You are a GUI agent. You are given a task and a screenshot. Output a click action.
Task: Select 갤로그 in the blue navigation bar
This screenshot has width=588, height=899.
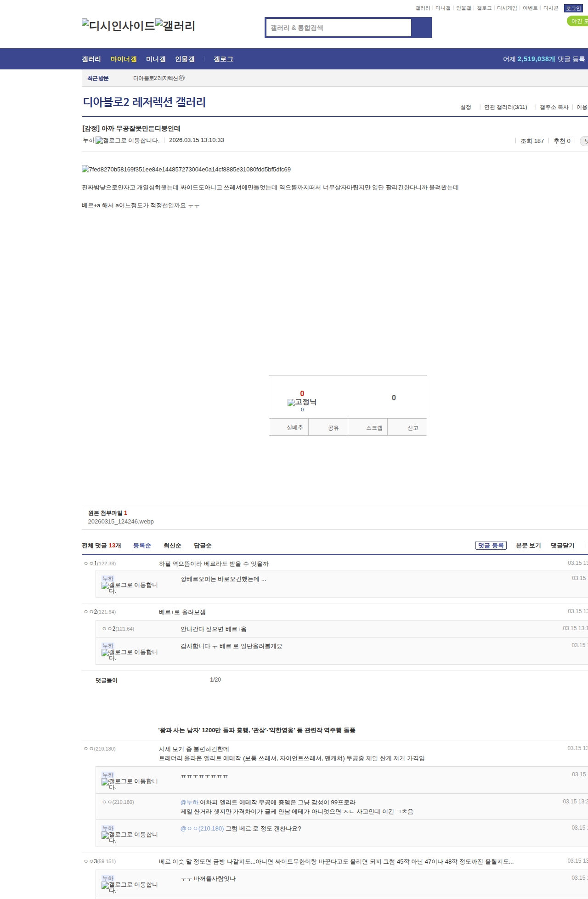(223, 59)
